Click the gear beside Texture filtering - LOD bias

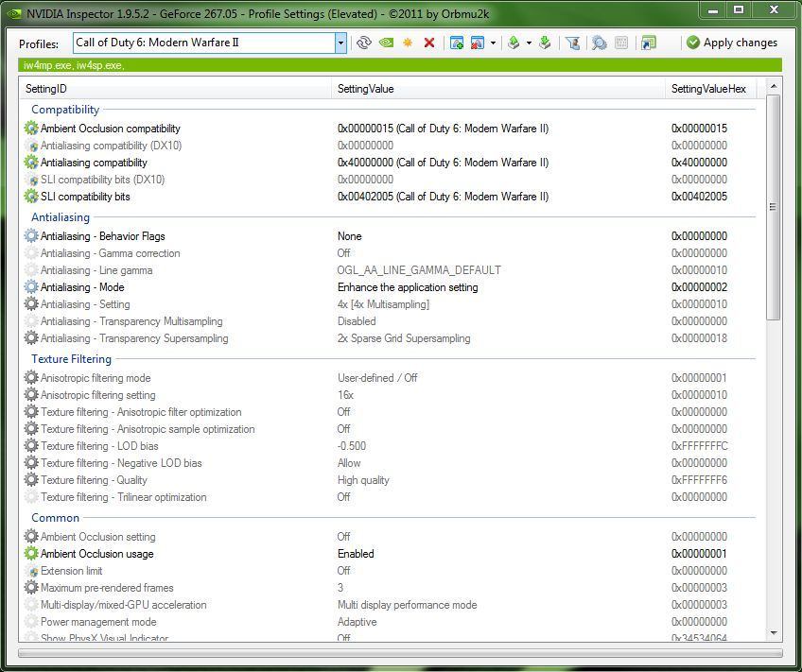point(31,446)
